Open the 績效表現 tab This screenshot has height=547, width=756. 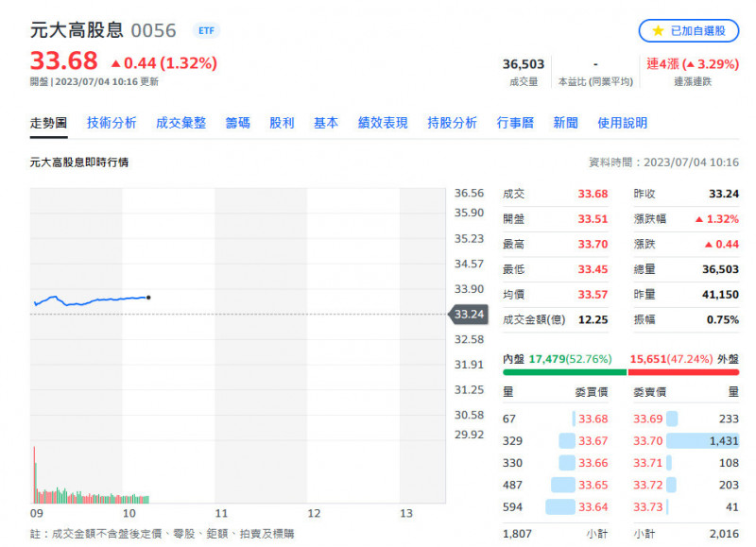pos(383,124)
